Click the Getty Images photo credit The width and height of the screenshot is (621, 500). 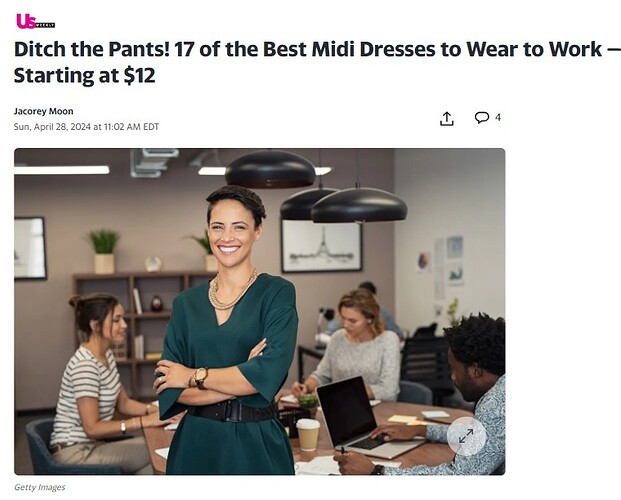(x=40, y=487)
